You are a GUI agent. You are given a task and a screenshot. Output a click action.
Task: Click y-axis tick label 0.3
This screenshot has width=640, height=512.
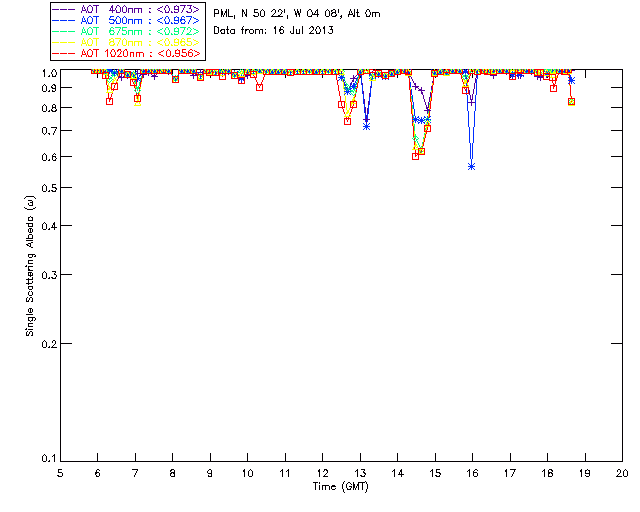pos(49,275)
